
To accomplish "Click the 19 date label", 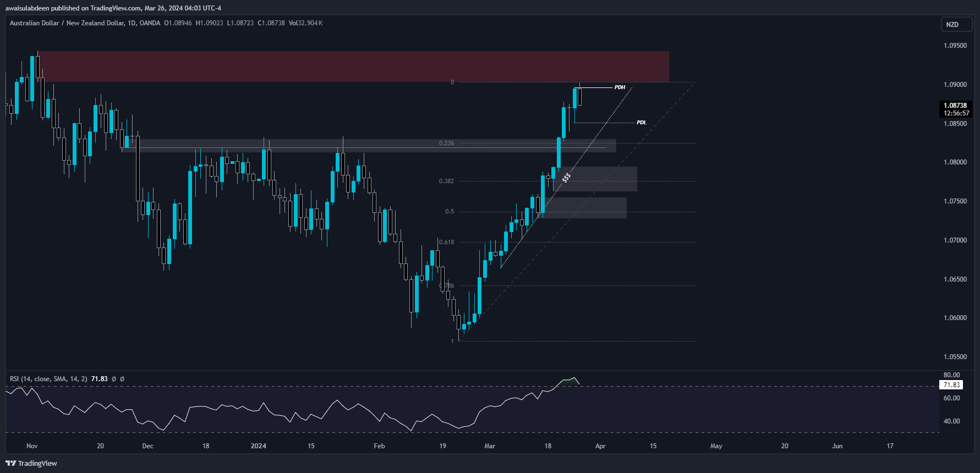I will point(442,446).
